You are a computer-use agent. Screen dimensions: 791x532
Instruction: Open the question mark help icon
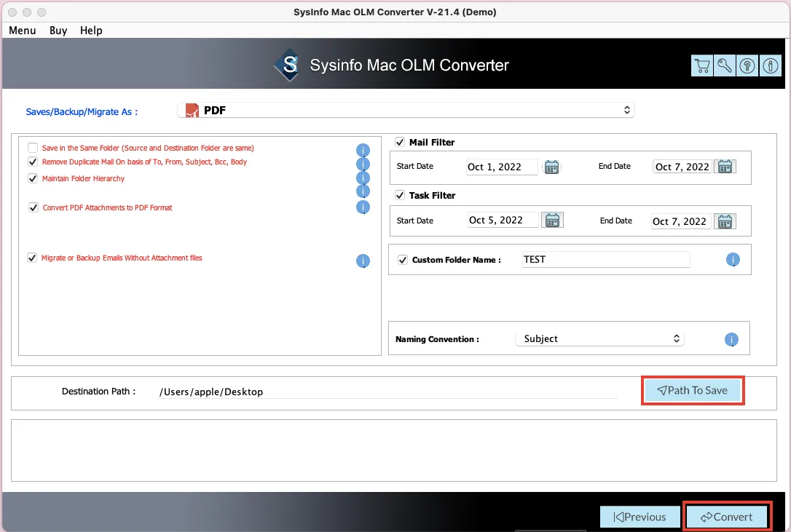click(x=747, y=65)
